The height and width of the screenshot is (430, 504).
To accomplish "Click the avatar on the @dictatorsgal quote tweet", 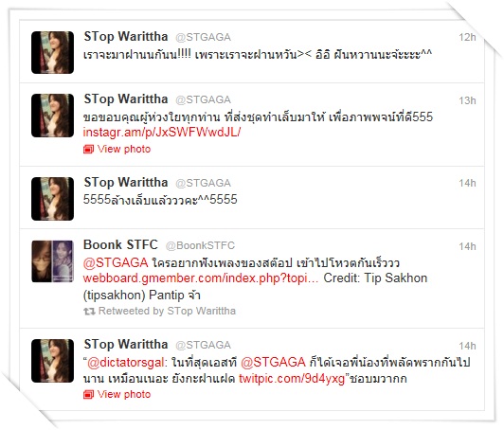I will click(x=52, y=361).
